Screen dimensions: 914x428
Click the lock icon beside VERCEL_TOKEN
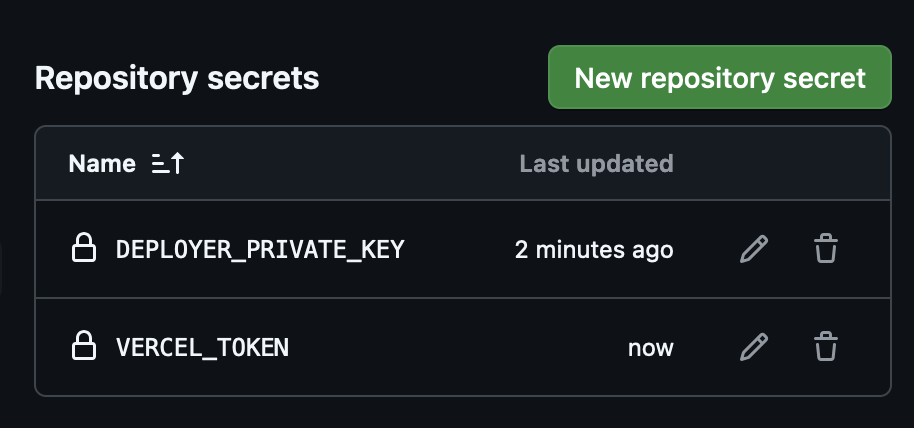83,347
